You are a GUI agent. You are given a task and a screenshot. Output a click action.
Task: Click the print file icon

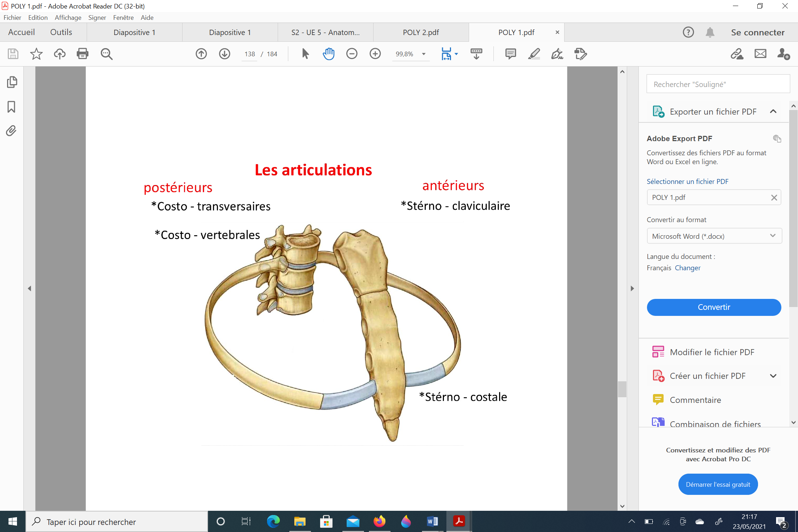tap(82, 54)
